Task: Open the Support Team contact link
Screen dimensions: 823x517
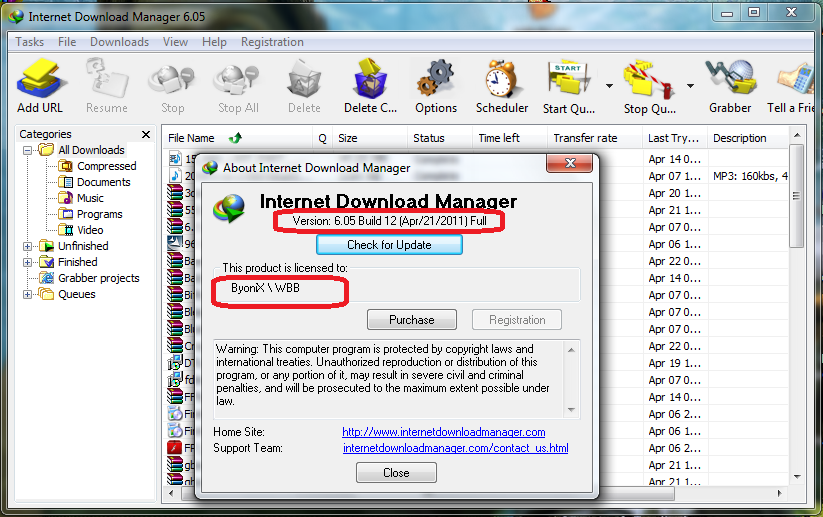Action: pyautogui.click(x=456, y=448)
